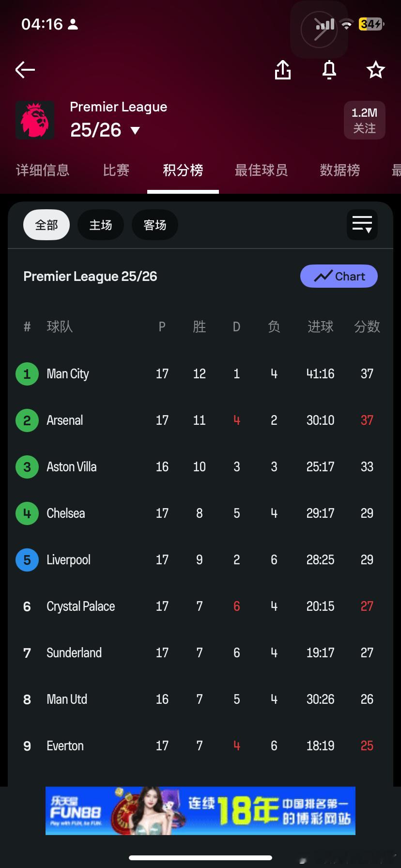Tap the back arrow icon
The width and height of the screenshot is (401, 868).
click(x=25, y=70)
